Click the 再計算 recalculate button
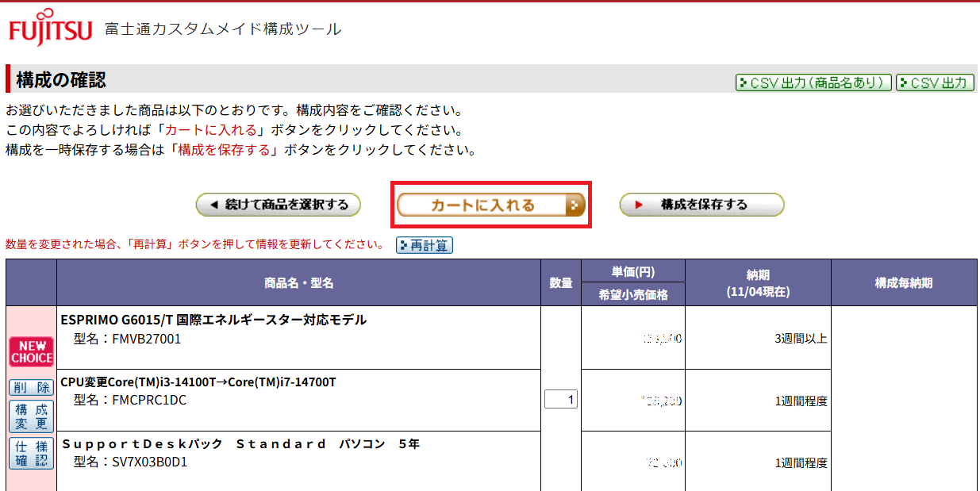The height and width of the screenshot is (491, 980). click(x=425, y=245)
